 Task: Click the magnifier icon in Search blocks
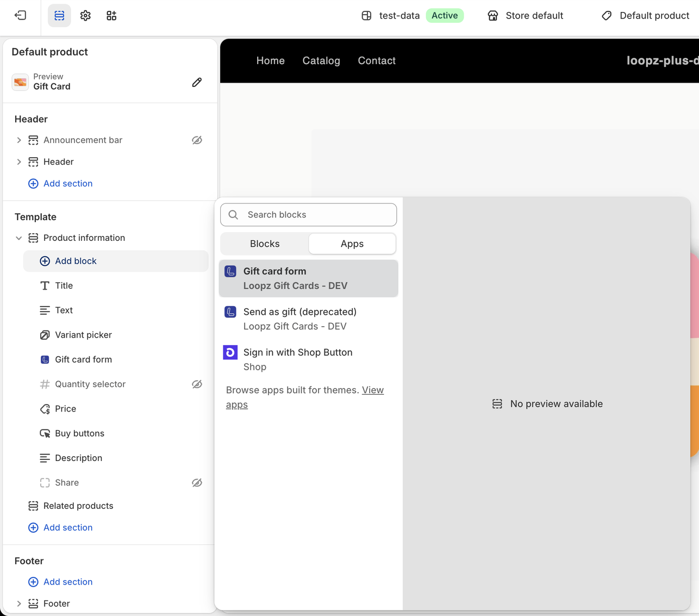[x=233, y=215]
